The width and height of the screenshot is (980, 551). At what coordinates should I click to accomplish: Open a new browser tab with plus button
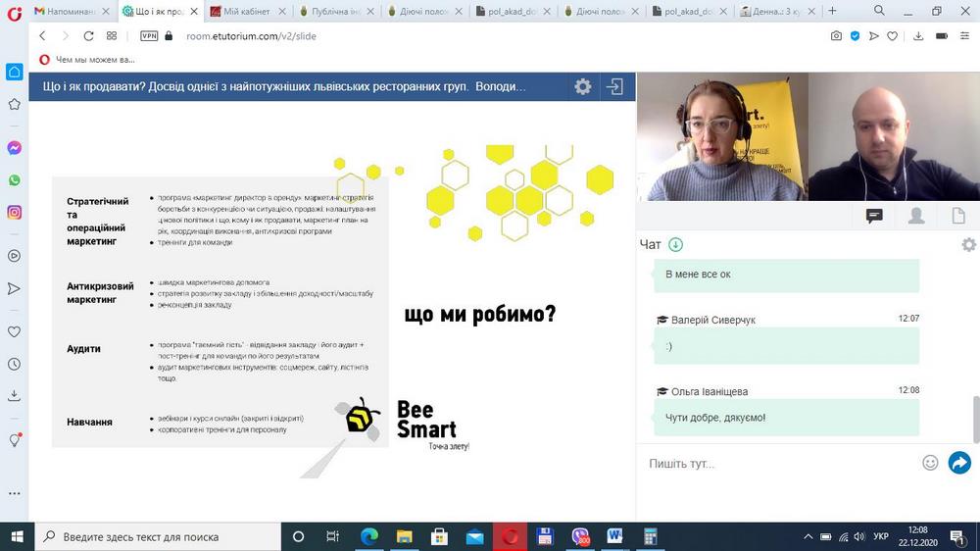[x=833, y=11]
